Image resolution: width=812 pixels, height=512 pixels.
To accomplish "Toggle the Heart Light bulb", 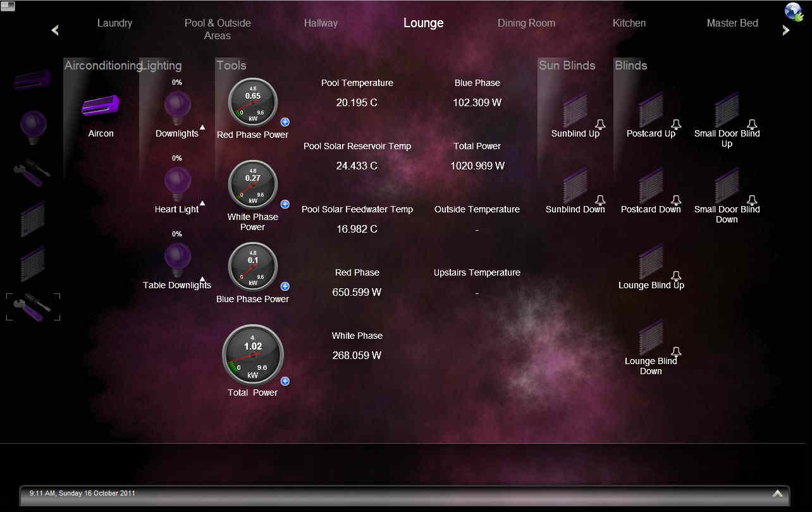I will coord(177,182).
